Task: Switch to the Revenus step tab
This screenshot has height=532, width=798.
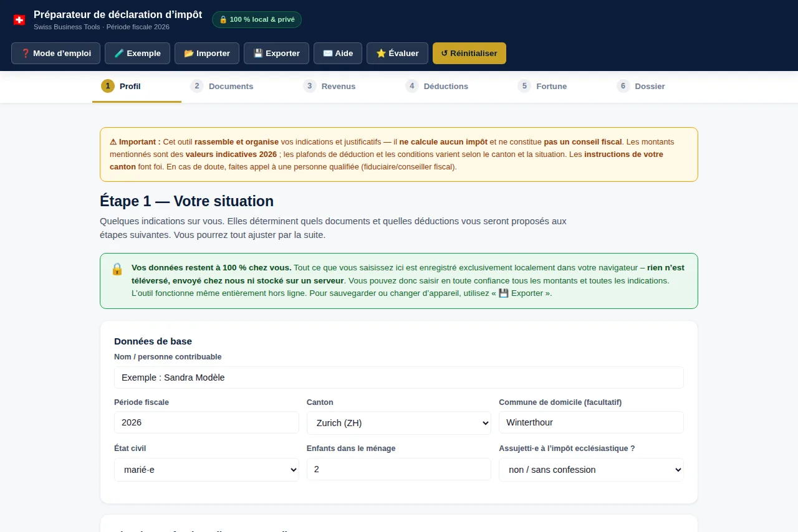Action: click(329, 87)
